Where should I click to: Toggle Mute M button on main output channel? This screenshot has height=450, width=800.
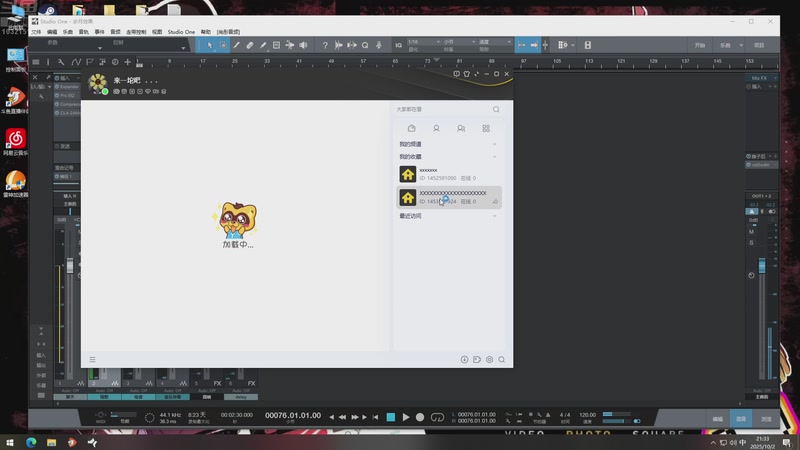click(752, 232)
